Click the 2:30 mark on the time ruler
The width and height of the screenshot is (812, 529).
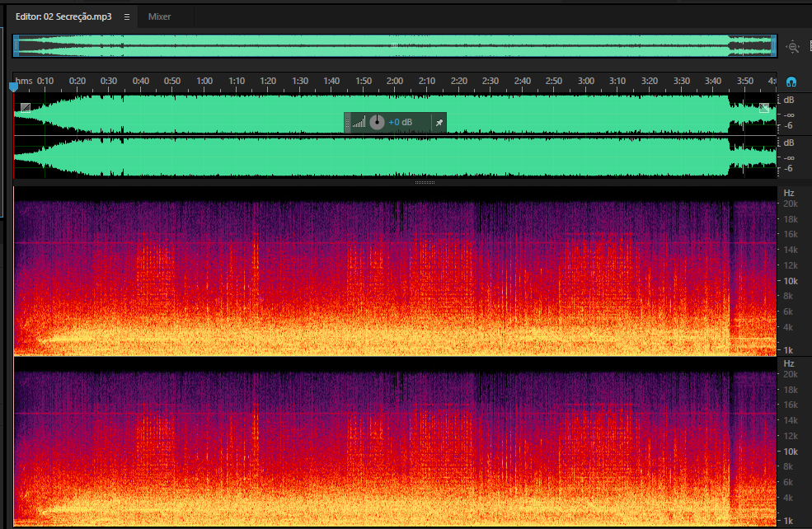490,81
